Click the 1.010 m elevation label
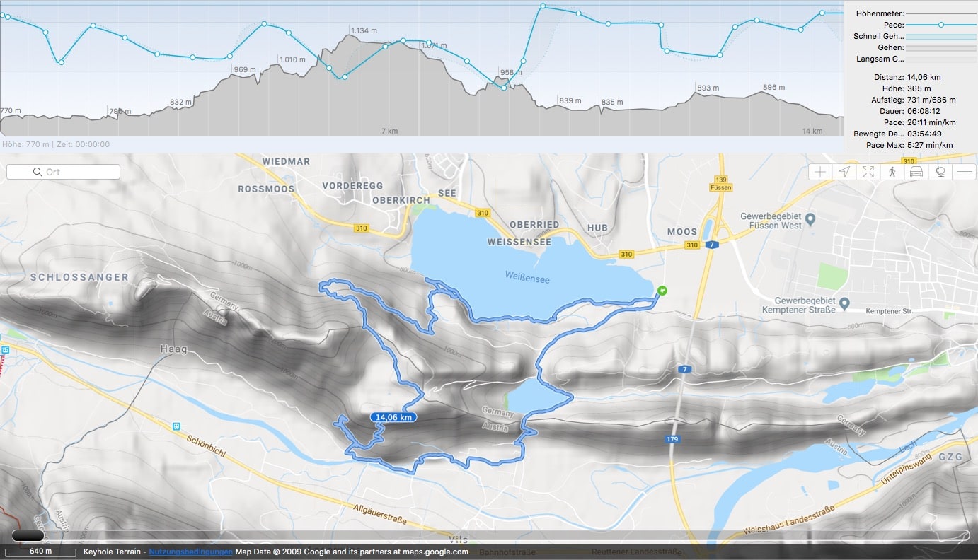The image size is (978, 560). point(292,59)
